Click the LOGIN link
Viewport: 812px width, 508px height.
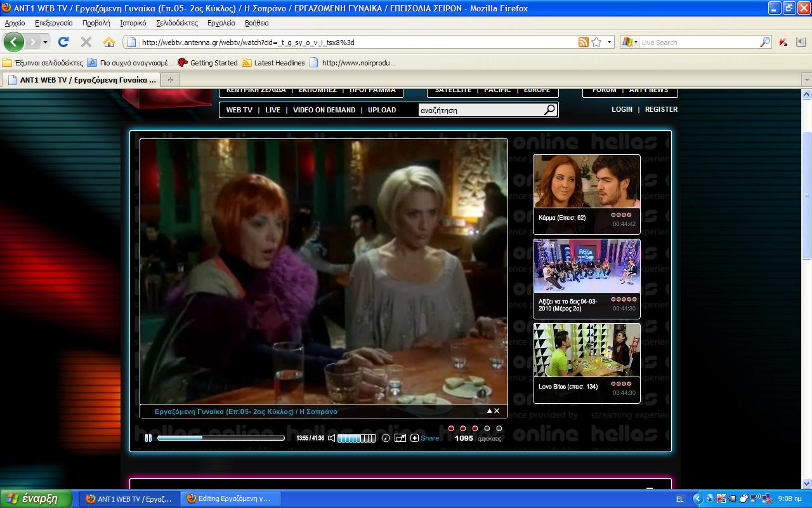point(622,109)
